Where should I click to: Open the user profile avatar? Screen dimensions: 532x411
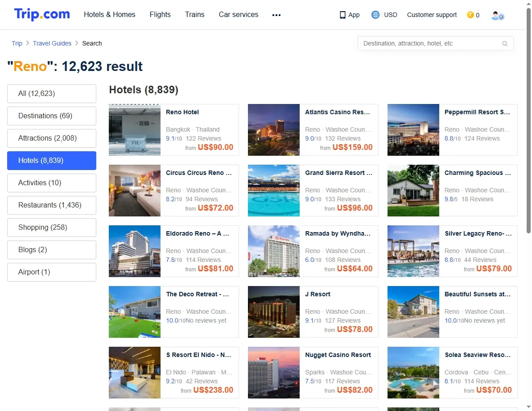[497, 15]
